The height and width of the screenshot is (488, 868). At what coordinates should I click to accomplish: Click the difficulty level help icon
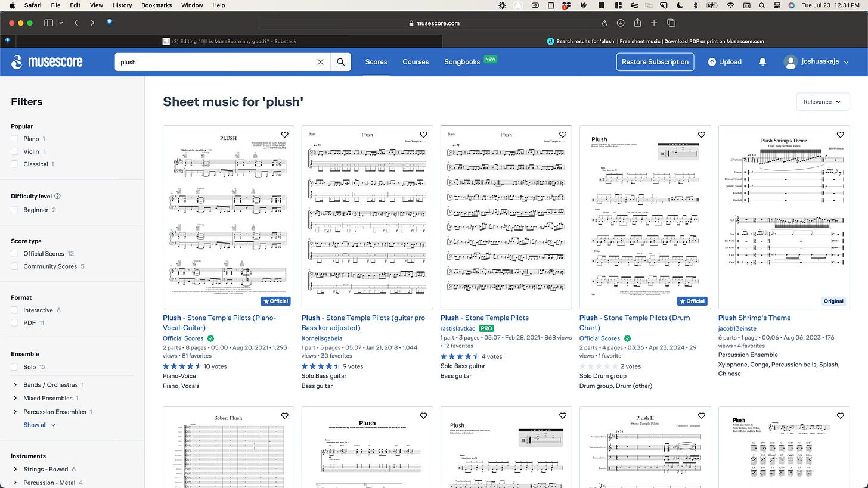click(57, 196)
